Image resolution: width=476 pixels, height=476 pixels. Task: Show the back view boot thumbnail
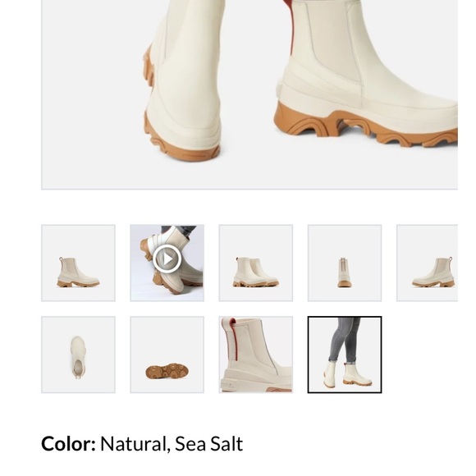(345, 263)
